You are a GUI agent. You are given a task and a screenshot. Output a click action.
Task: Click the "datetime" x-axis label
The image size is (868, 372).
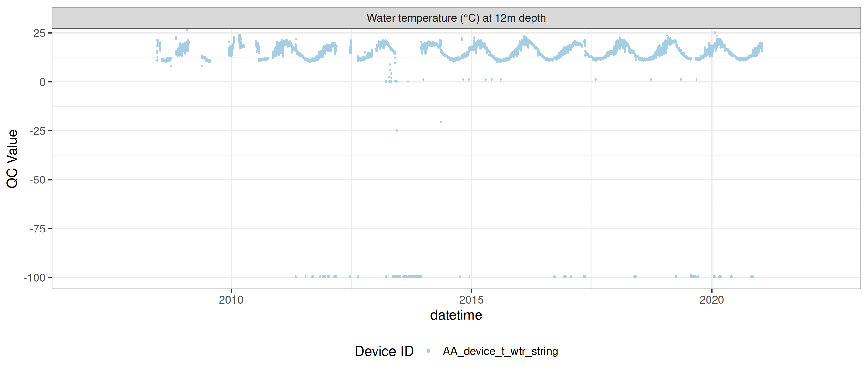456,315
